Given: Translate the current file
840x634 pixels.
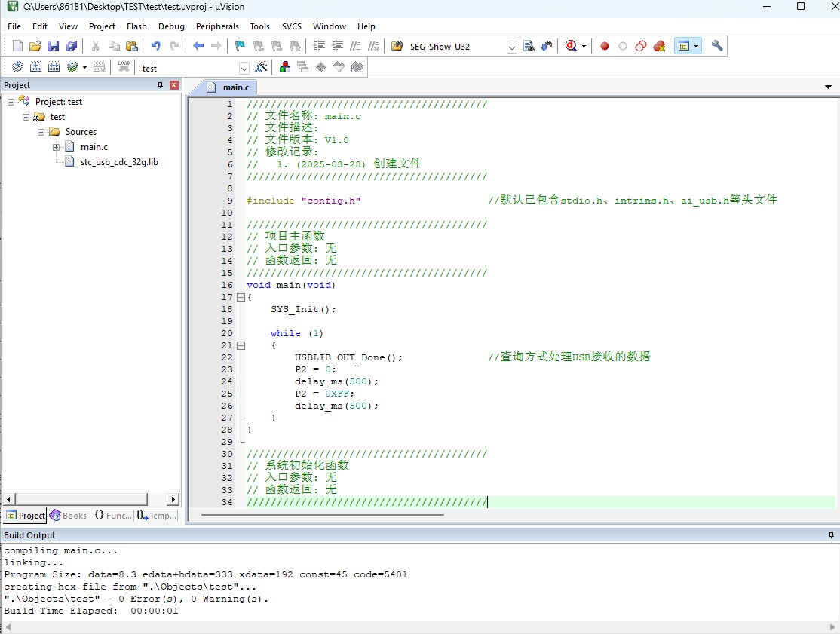Looking at the screenshot, I should point(17,67).
